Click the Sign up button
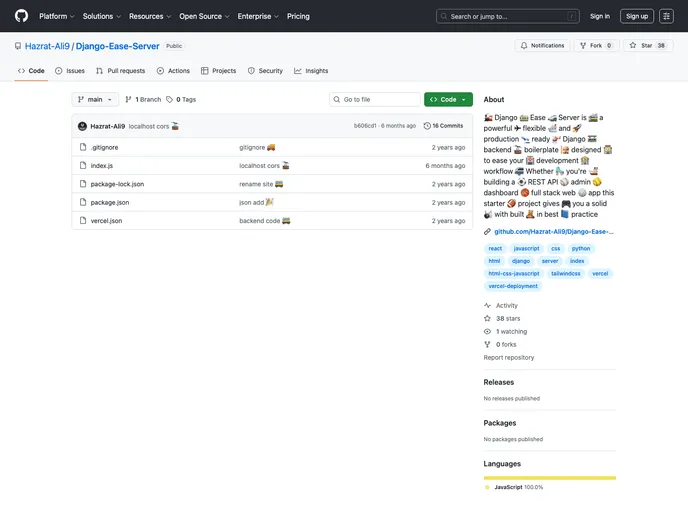Image resolution: width=688 pixels, height=512 pixels. (637, 16)
